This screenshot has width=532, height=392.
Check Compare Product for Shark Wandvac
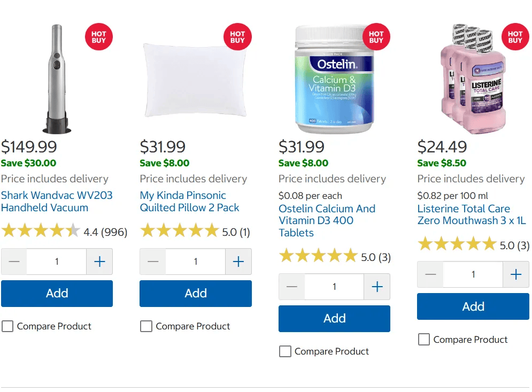pos(7,326)
